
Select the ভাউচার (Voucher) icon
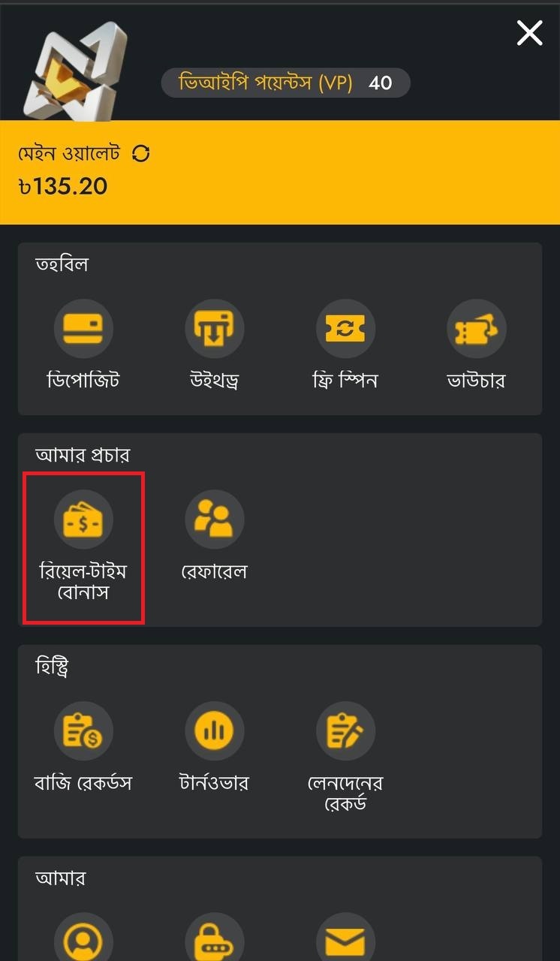coord(476,329)
